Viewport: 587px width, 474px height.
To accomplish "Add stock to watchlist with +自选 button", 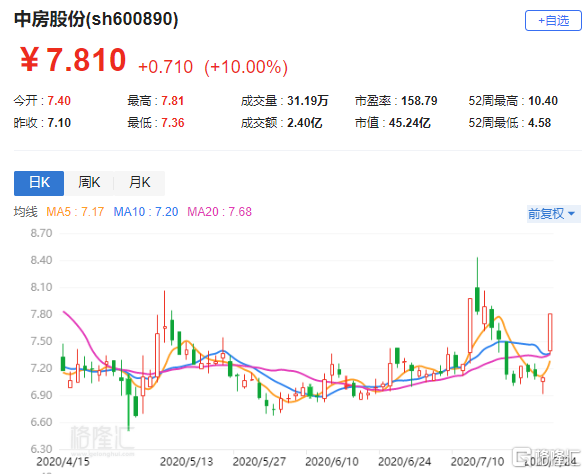I will tap(553, 21).
